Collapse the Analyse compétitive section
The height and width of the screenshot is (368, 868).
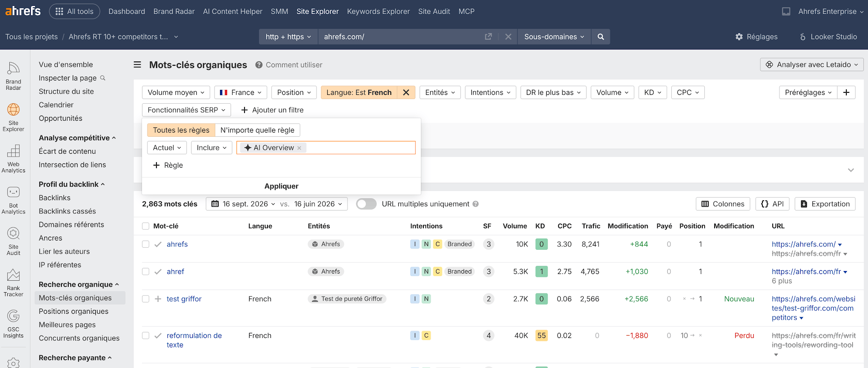click(x=77, y=138)
